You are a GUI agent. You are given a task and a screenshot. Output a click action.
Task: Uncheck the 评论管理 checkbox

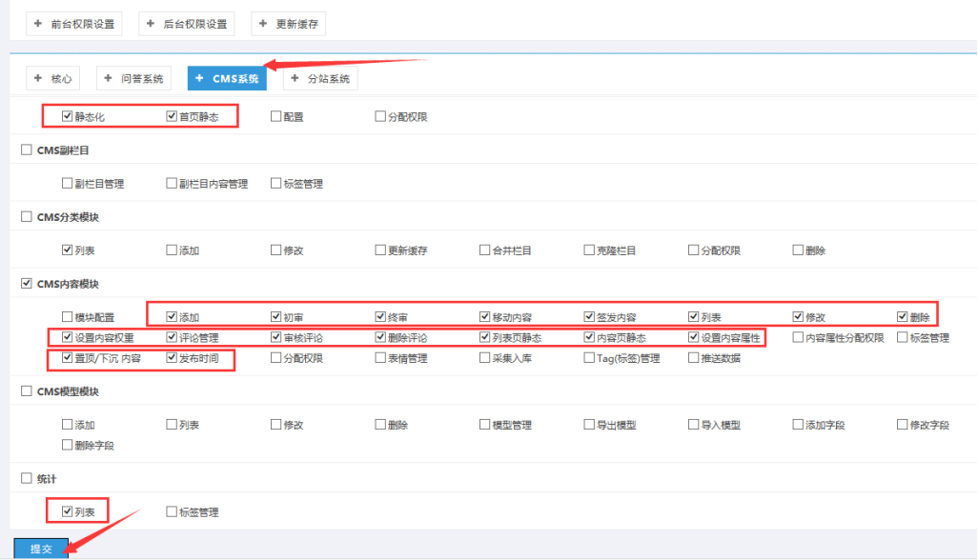[172, 337]
